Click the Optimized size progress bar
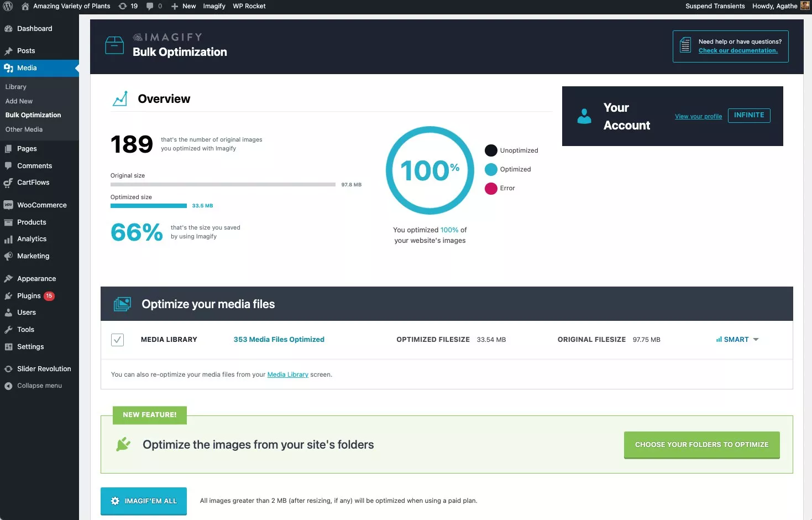The image size is (812, 520). [x=148, y=205]
